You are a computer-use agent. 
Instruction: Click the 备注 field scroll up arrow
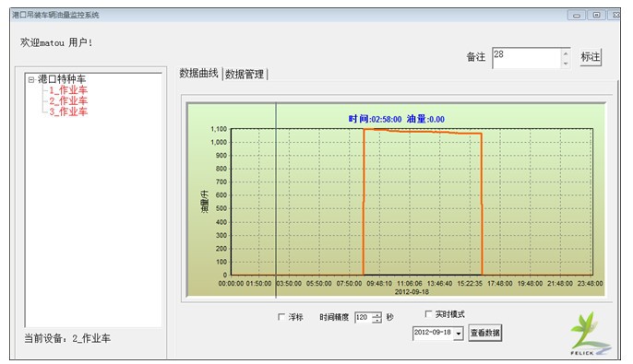click(566, 53)
